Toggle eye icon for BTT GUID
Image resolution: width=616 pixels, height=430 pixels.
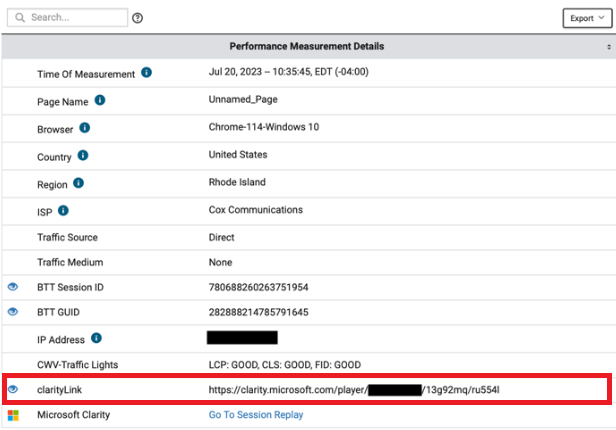(x=13, y=312)
